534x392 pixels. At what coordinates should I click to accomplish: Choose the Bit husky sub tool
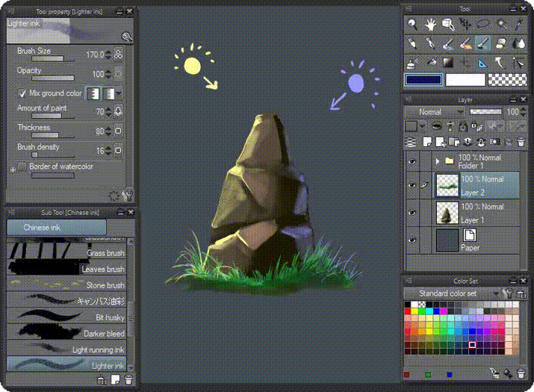pos(66,316)
